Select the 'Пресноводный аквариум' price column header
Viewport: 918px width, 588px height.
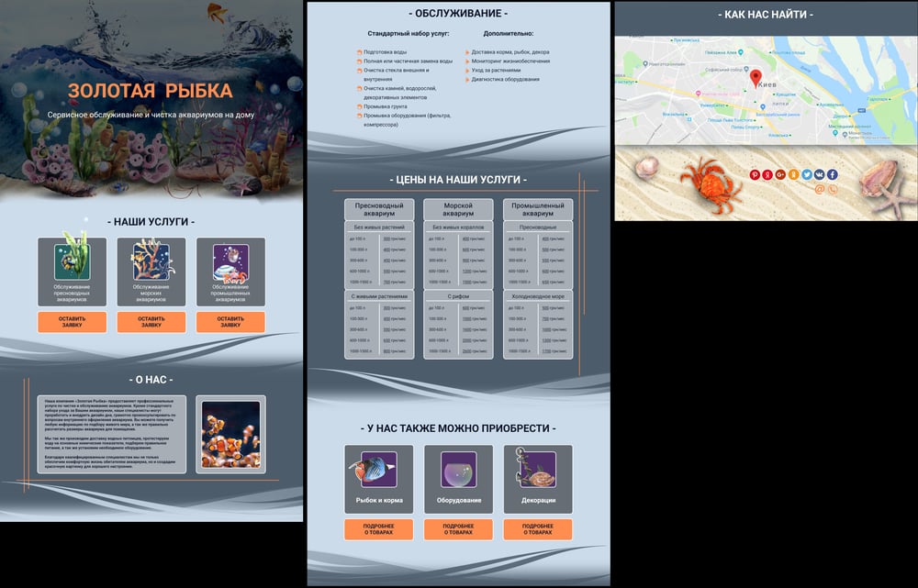coord(379,209)
